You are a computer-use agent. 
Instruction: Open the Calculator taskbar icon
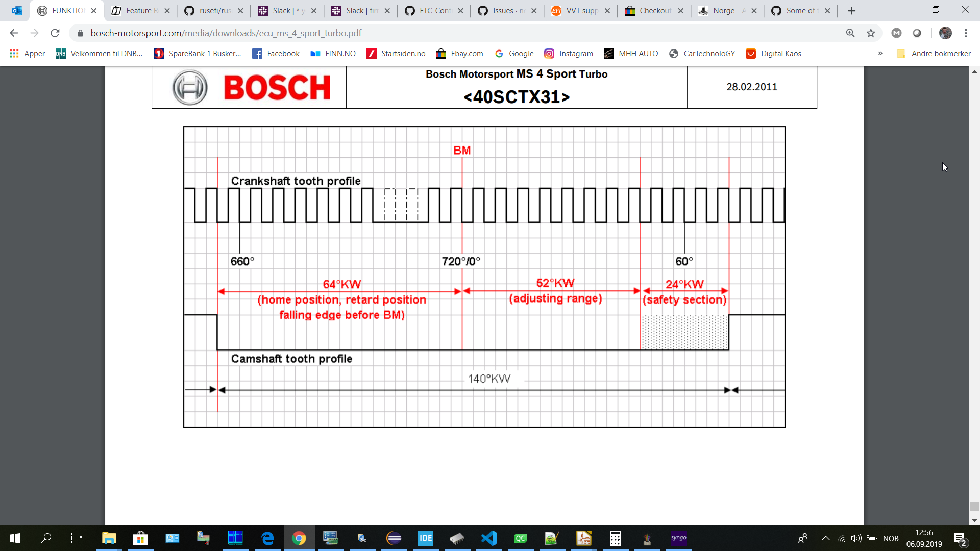(x=616, y=538)
